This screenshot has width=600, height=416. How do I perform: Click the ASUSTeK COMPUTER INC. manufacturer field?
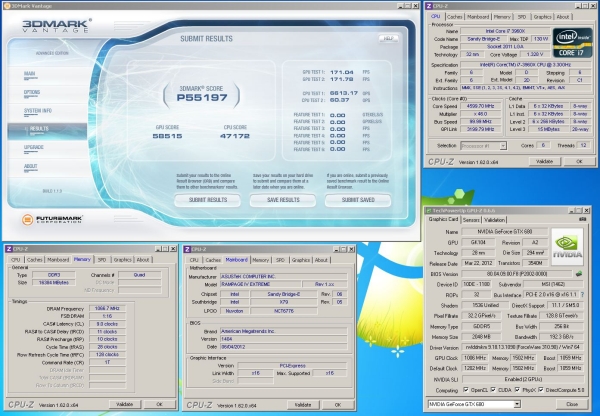pos(284,276)
